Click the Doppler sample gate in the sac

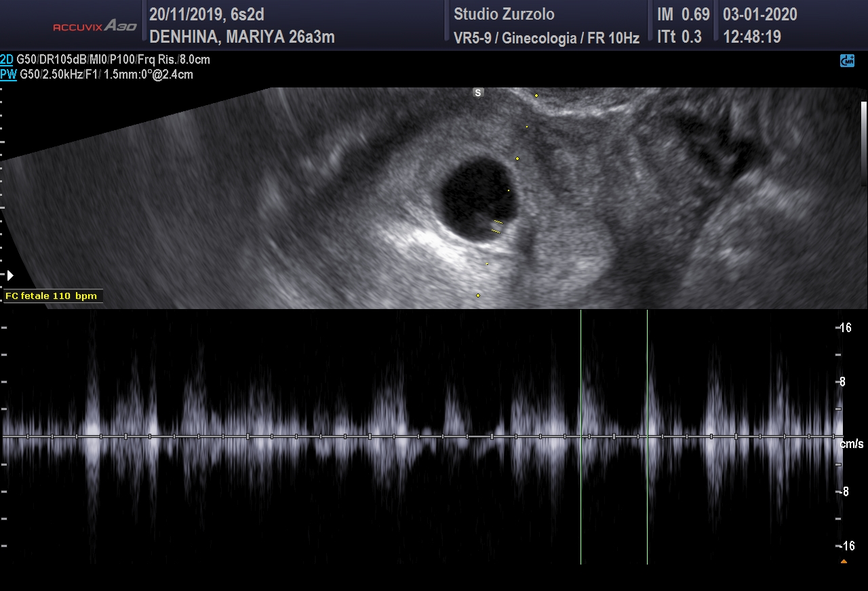pyautogui.click(x=497, y=226)
